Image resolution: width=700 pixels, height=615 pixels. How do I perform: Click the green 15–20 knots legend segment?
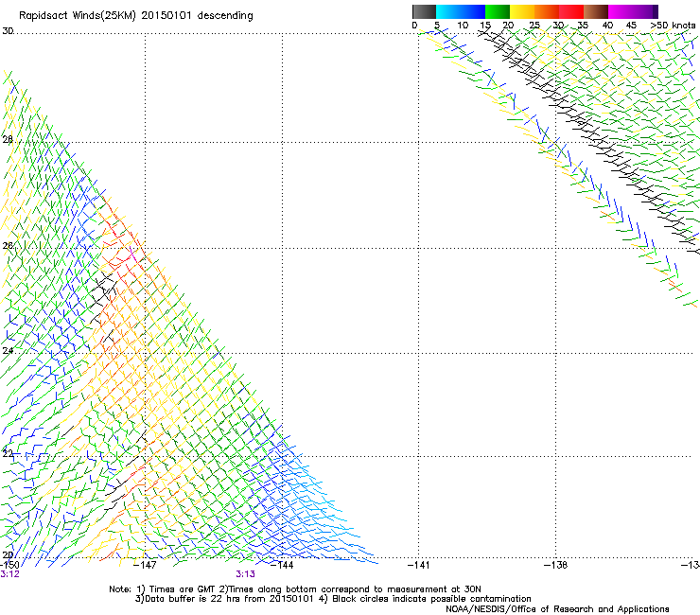tap(498, 11)
